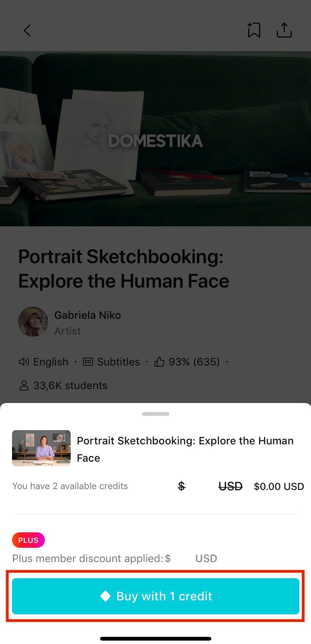Tap the course thumbnail in purchase sheet

click(41, 448)
